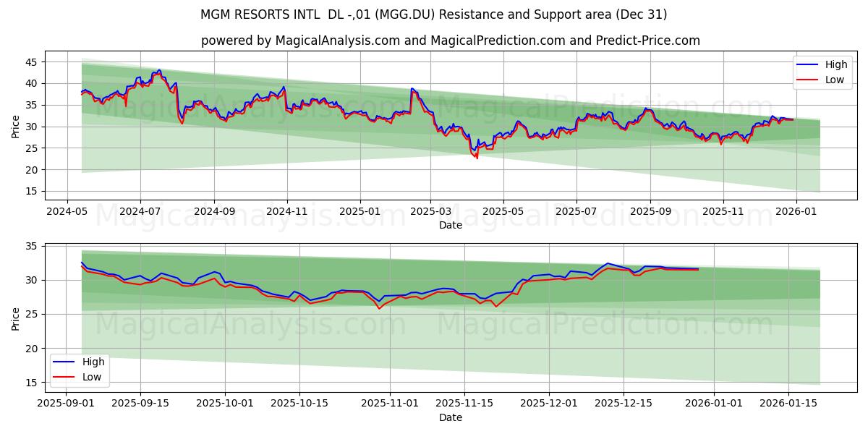Click the '2025-07' tick label

(x=576, y=212)
